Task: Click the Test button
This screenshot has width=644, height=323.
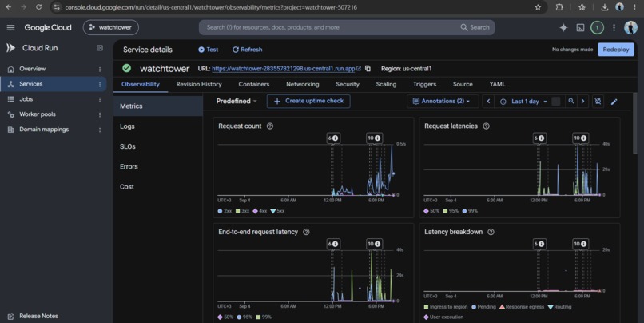Action: coord(208,50)
